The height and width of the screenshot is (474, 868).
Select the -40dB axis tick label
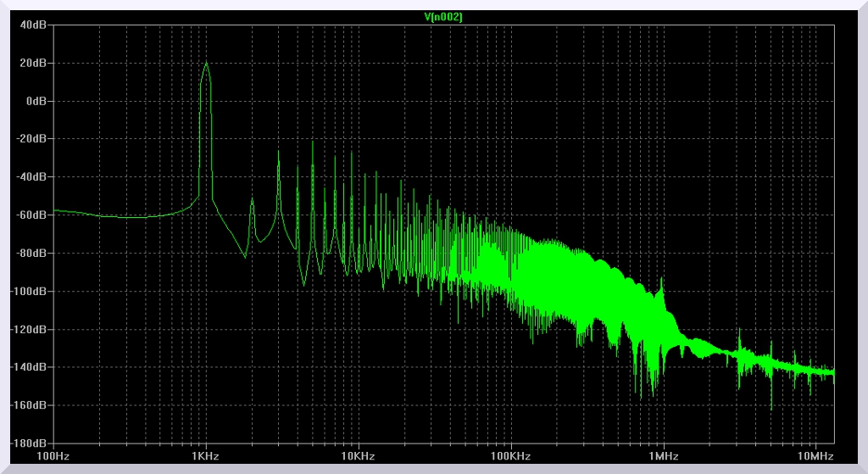(32, 177)
